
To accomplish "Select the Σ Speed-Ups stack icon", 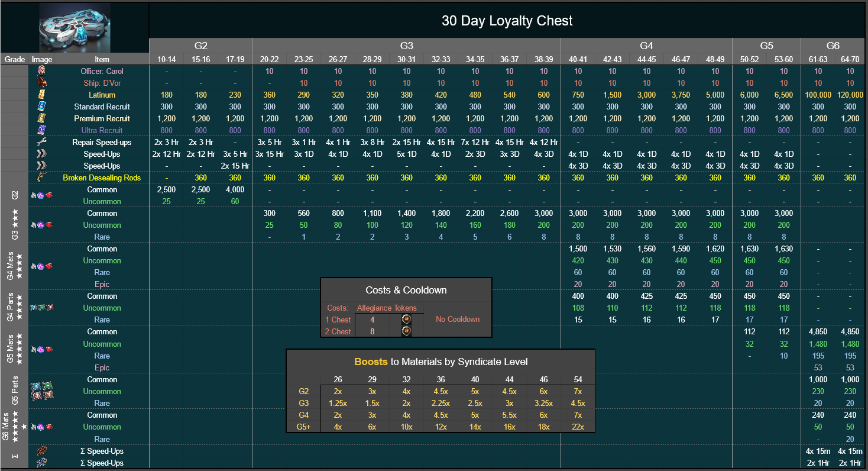I will click(41, 451).
